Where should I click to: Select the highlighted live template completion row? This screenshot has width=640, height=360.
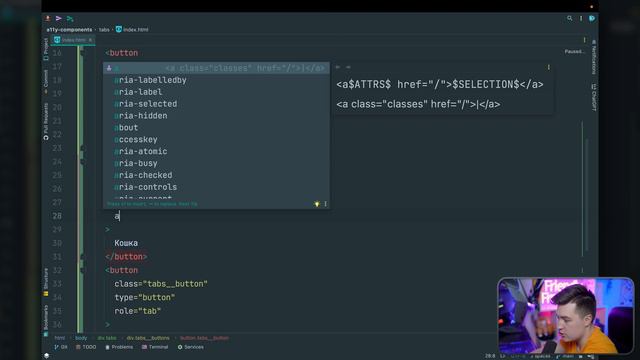coord(216,68)
